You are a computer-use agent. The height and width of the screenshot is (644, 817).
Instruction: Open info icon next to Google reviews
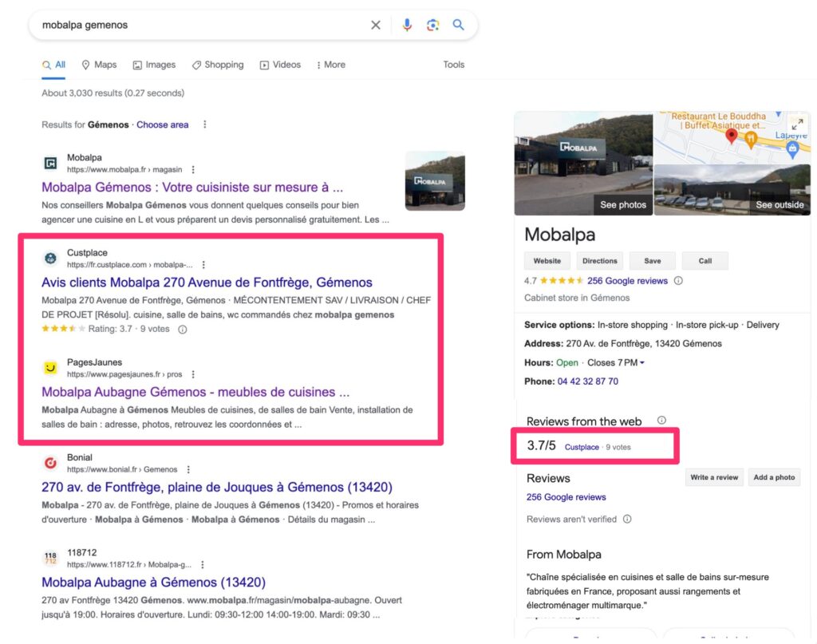click(x=678, y=281)
